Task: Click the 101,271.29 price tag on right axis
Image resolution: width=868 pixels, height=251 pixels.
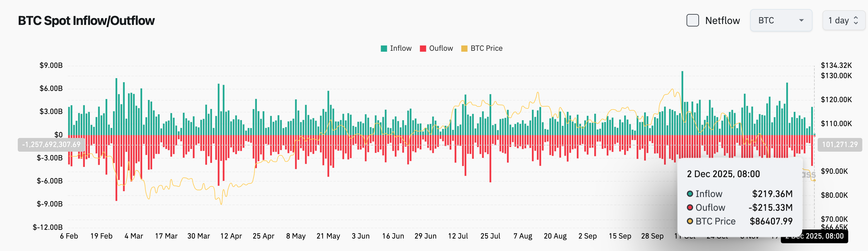Action: 840,145
